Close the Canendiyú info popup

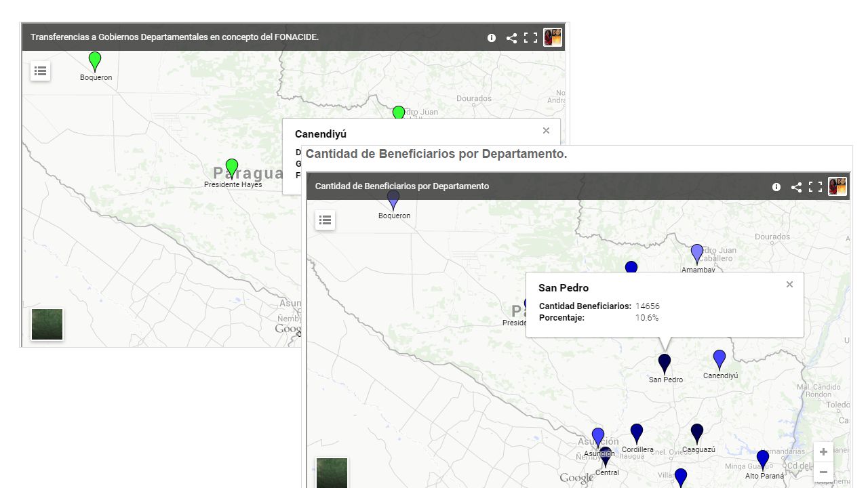546,131
